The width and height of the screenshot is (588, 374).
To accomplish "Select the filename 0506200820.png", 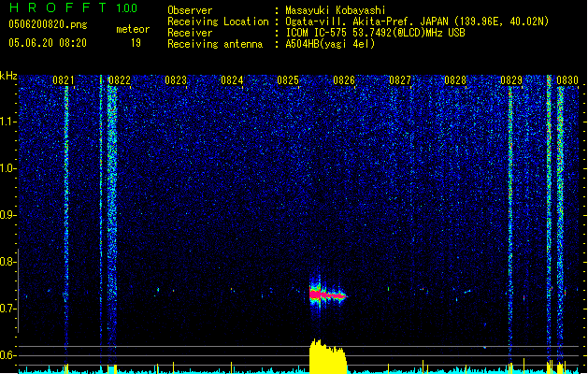I will (48, 25).
